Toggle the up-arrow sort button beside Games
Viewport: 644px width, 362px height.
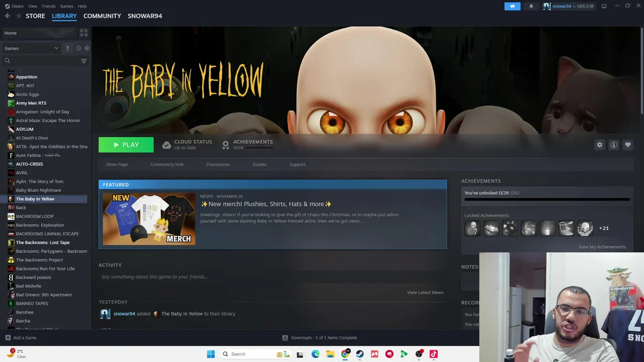[x=67, y=48]
